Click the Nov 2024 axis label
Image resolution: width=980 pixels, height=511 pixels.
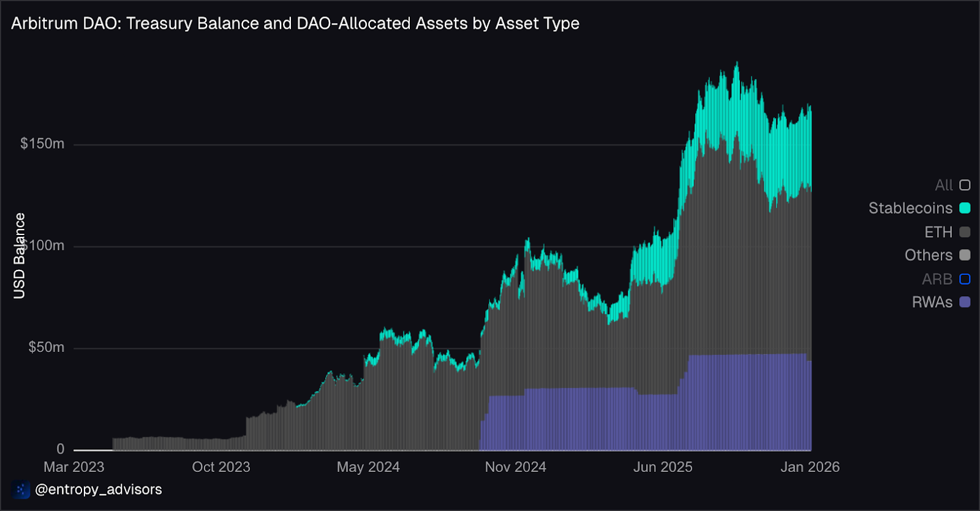[x=515, y=467]
